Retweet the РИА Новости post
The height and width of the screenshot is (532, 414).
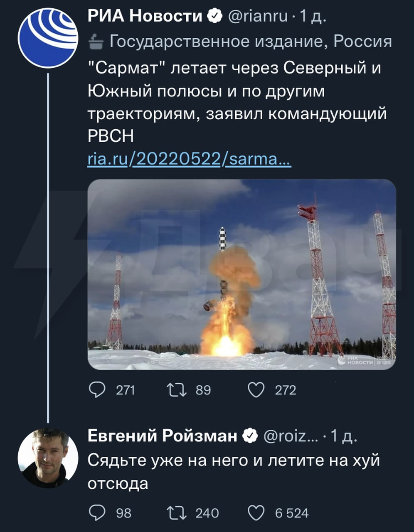point(177,390)
